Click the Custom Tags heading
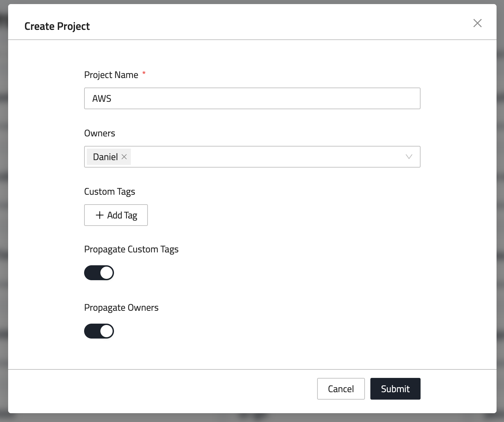The height and width of the screenshot is (422, 504). pos(110,192)
